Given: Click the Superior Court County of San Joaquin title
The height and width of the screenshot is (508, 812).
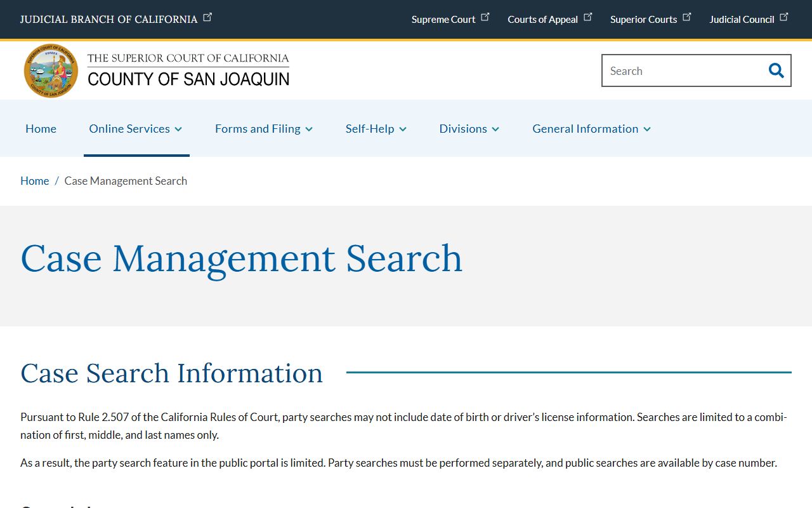Looking at the screenshot, I should (188, 70).
